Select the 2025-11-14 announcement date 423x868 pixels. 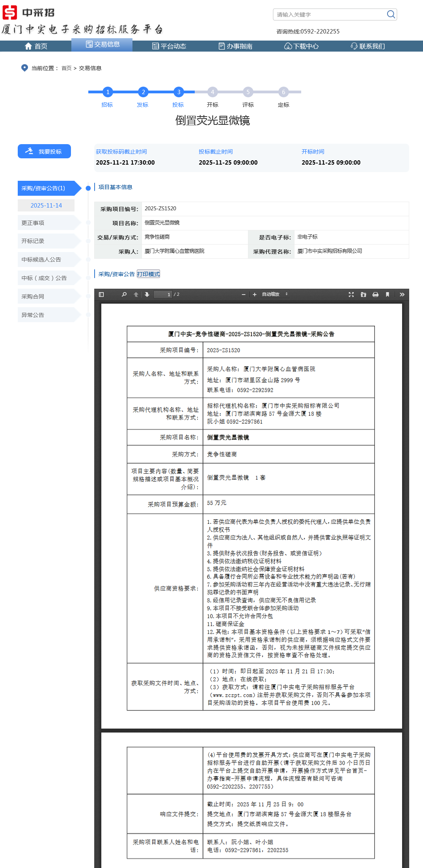click(46, 205)
